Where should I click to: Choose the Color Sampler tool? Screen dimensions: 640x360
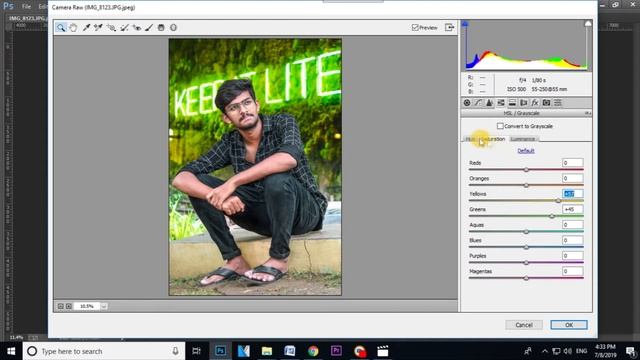point(98,27)
